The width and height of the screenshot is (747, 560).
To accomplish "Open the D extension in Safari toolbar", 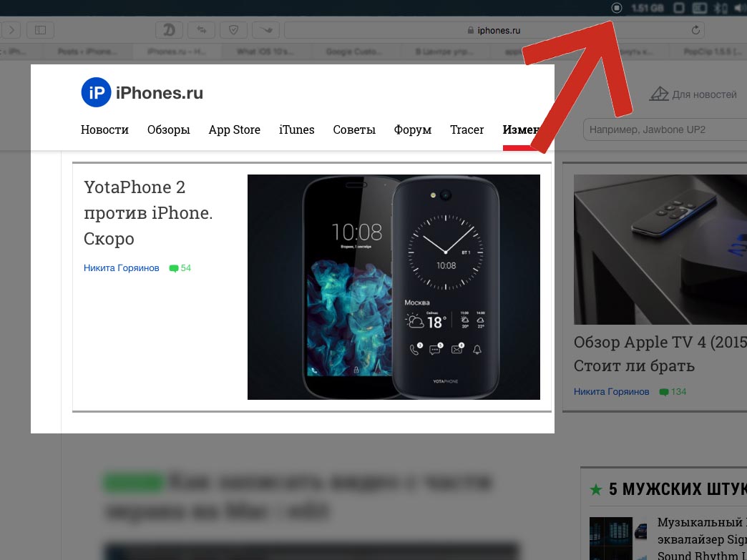I will pos(169,30).
